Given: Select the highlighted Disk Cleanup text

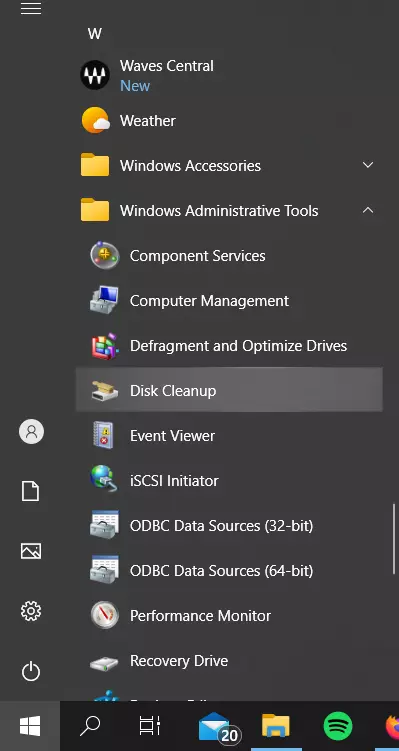Looking at the screenshot, I should [173, 391].
